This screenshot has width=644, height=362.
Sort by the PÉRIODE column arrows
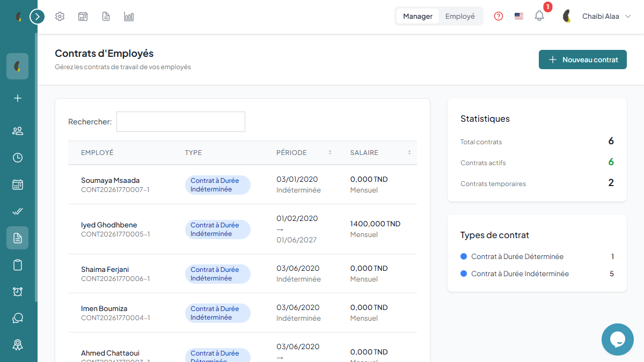pos(330,153)
